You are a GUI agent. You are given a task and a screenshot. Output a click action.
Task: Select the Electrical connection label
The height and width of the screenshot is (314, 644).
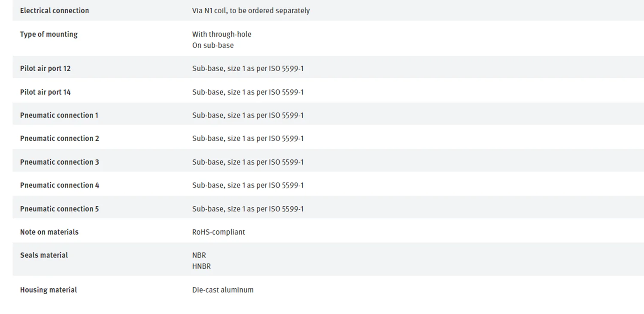point(55,11)
